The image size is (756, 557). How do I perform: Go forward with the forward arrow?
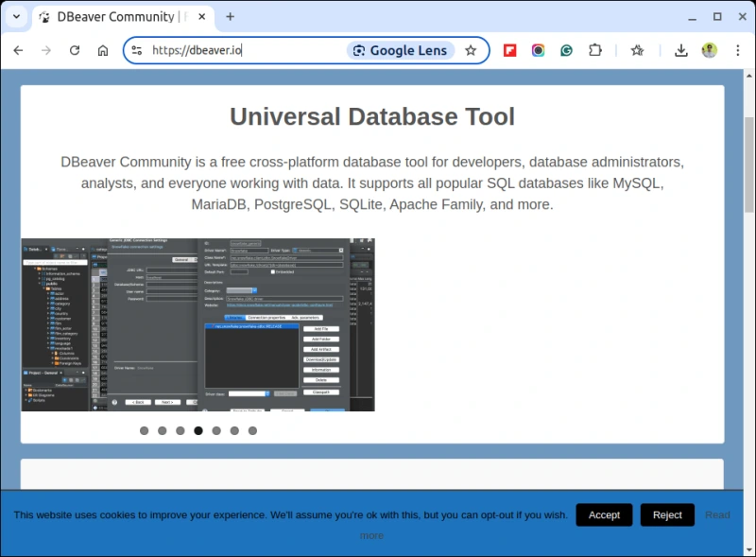click(x=46, y=50)
